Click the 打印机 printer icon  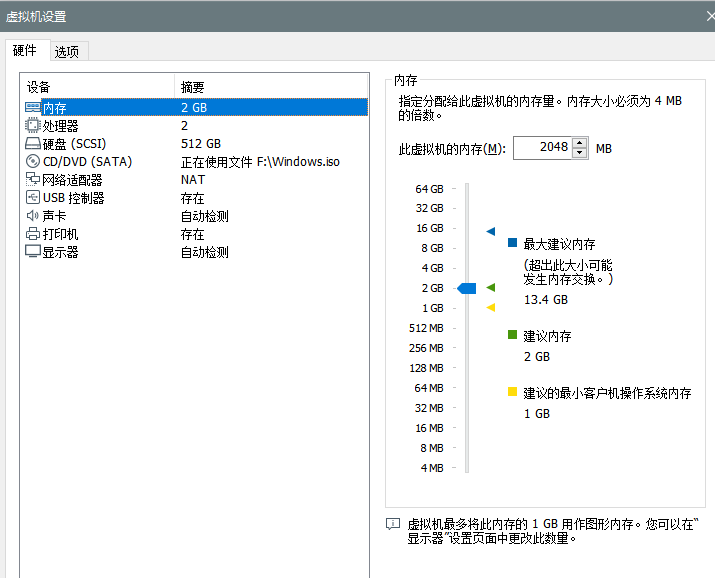[33, 234]
